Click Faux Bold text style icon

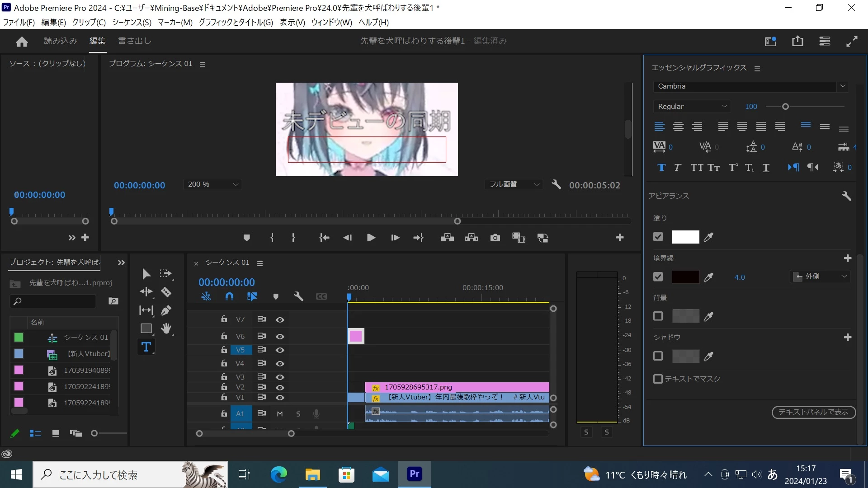pos(661,168)
